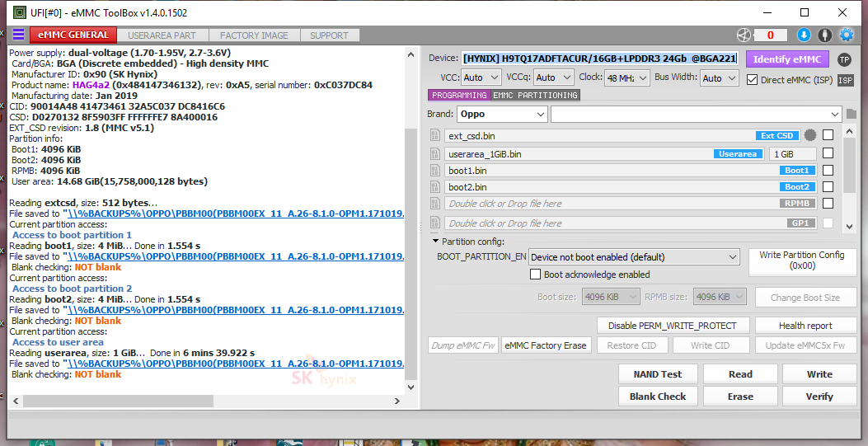868x446 pixels.
Task: Click the gray gear badge next to Ext CSD
Action: (810, 135)
